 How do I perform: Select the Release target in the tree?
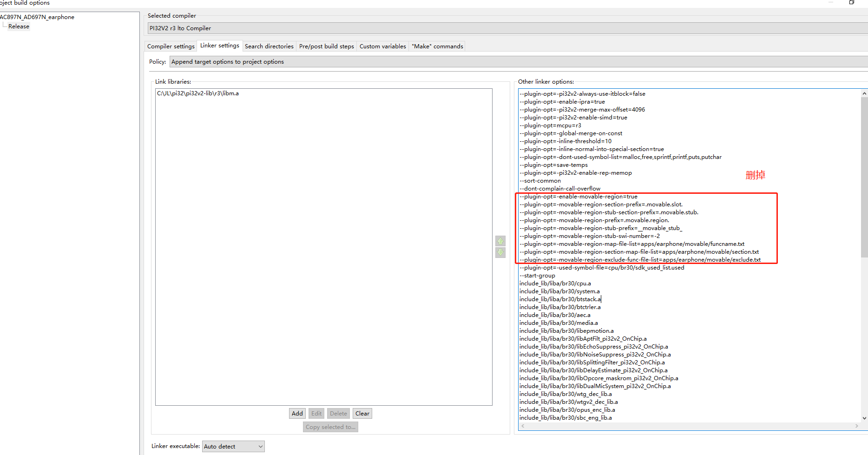pyautogui.click(x=19, y=26)
